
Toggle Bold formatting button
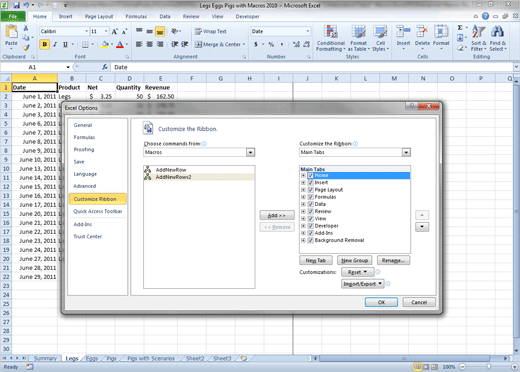pyautogui.click(x=45, y=44)
